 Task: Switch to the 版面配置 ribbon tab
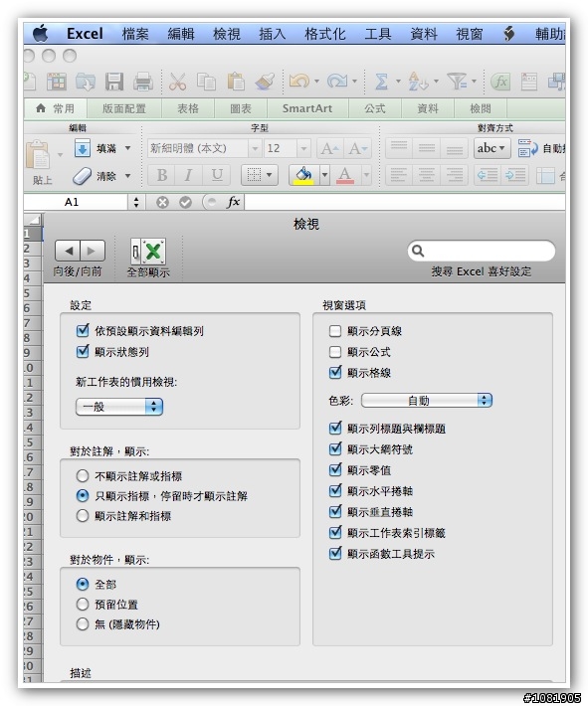[124, 108]
